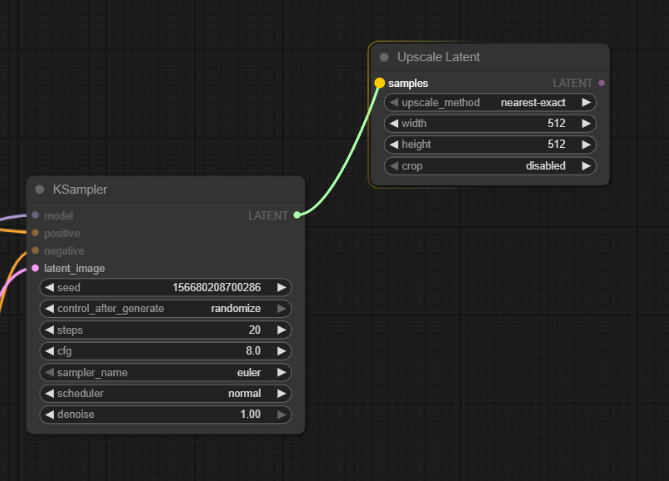Click the width value field
The image size is (669, 481).
(490, 124)
